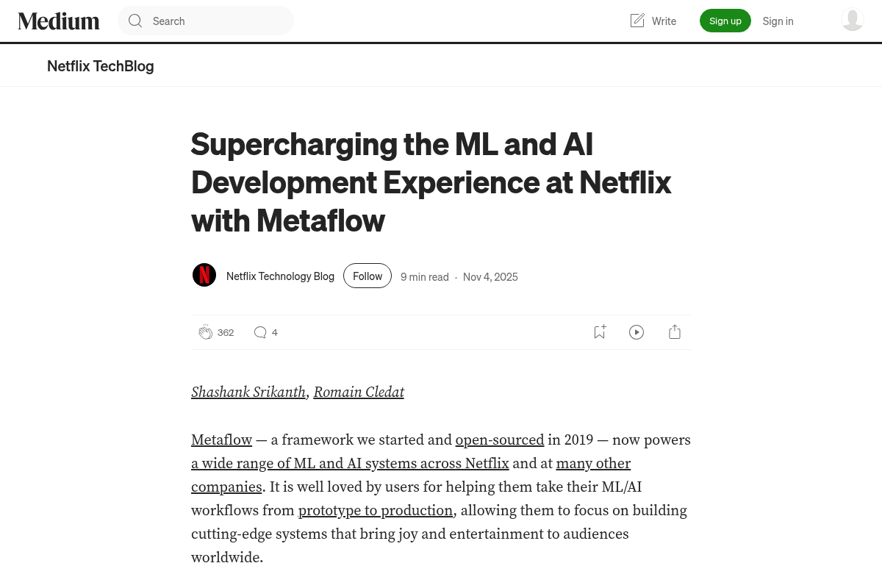Click inside the search input field
This screenshot has width=882, height=588.
(213, 21)
